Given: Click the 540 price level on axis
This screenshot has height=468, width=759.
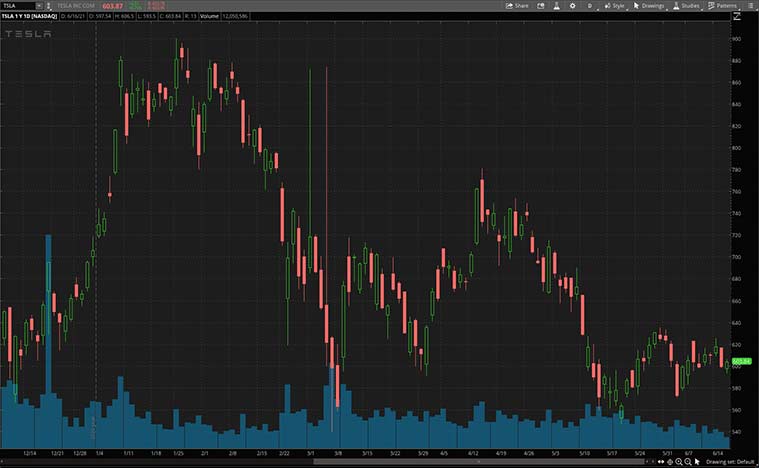Looking at the screenshot, I should click(x=736, y=432).
